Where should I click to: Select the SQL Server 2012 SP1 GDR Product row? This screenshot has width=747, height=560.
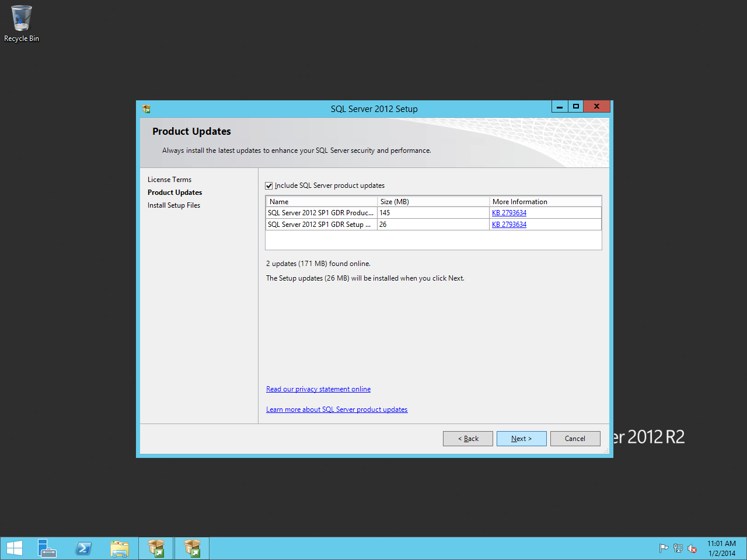tap(434, 213)
